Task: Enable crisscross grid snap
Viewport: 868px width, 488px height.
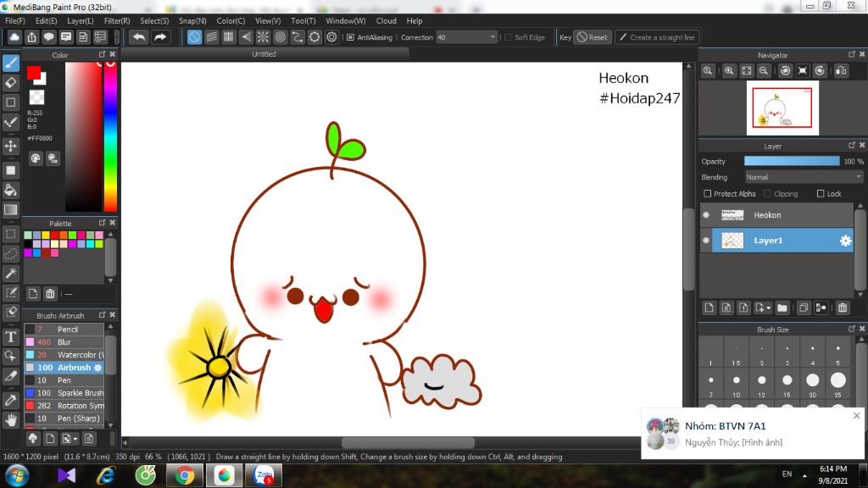Action: (229, 37)
